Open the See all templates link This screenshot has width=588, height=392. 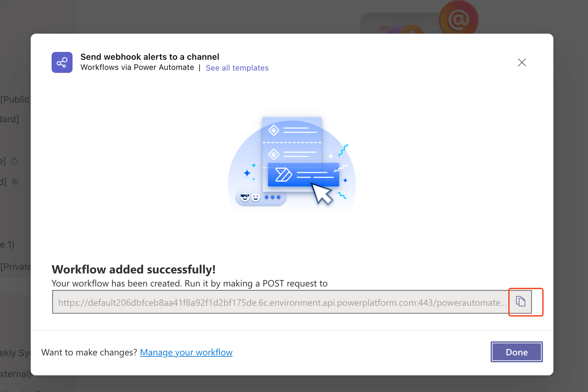[x=237, y=68]
